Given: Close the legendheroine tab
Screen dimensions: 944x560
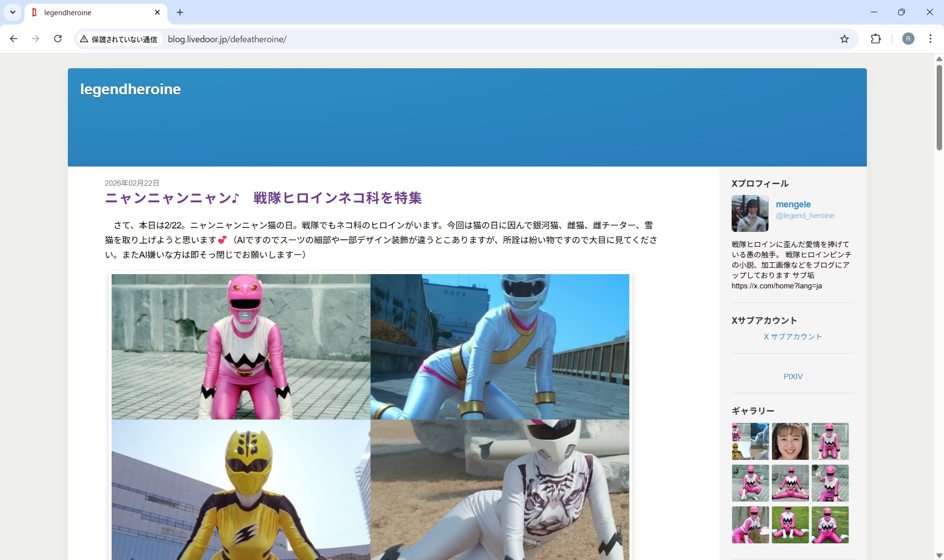Looking at the screenshot, I should click(157, 12).
